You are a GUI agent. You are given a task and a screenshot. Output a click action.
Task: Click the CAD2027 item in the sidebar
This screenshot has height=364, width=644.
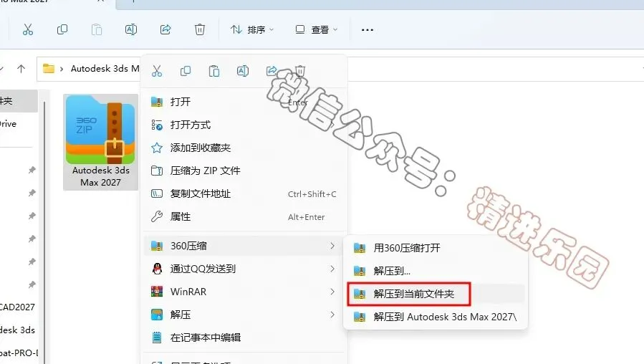point(17,307)
